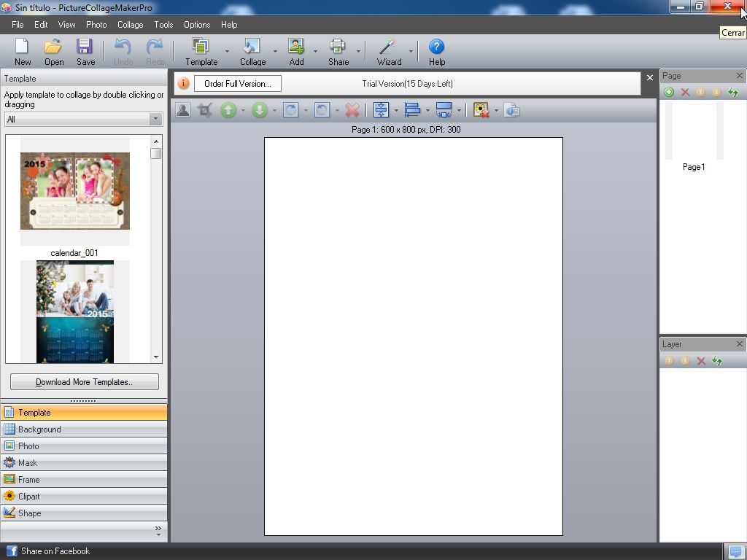The height and width of the screenshot is (560, 747).
Task: Click the red delete X in Page panel
Action: tap(685, 92)
